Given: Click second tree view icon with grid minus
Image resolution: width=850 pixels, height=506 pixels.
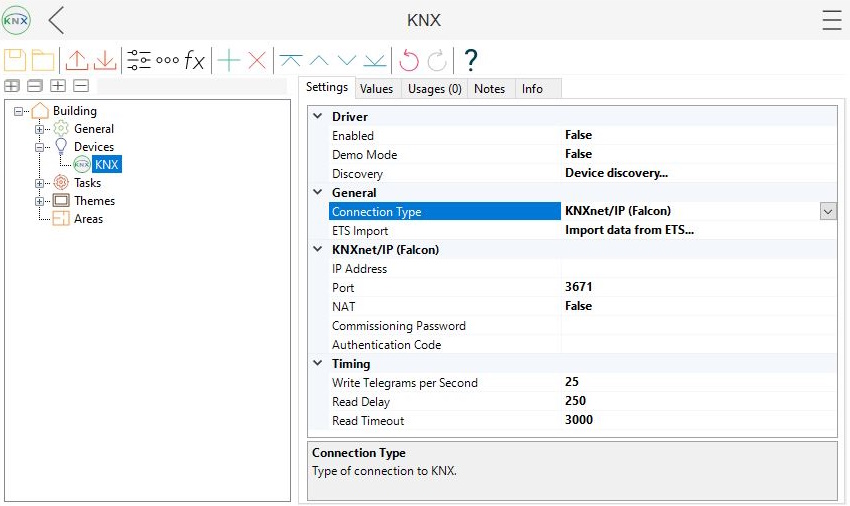Looking at the screenshot, I should coord(35,86).
